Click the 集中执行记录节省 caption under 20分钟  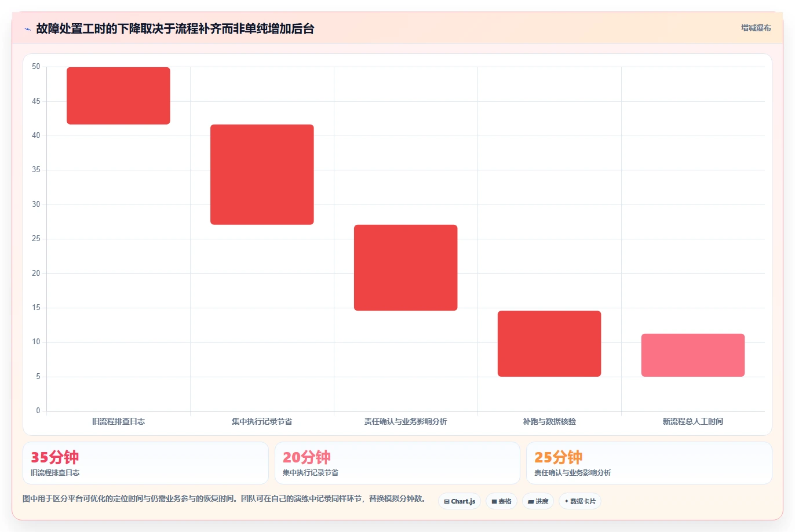pos(311,473)
